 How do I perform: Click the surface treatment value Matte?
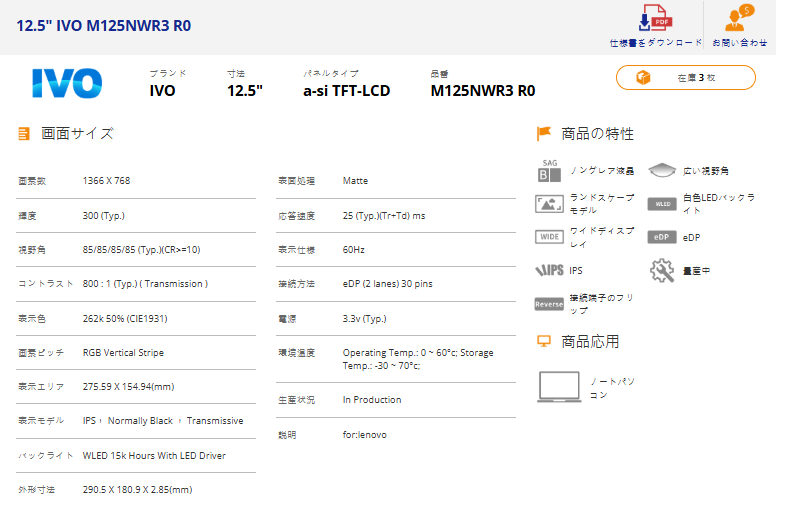355,181
